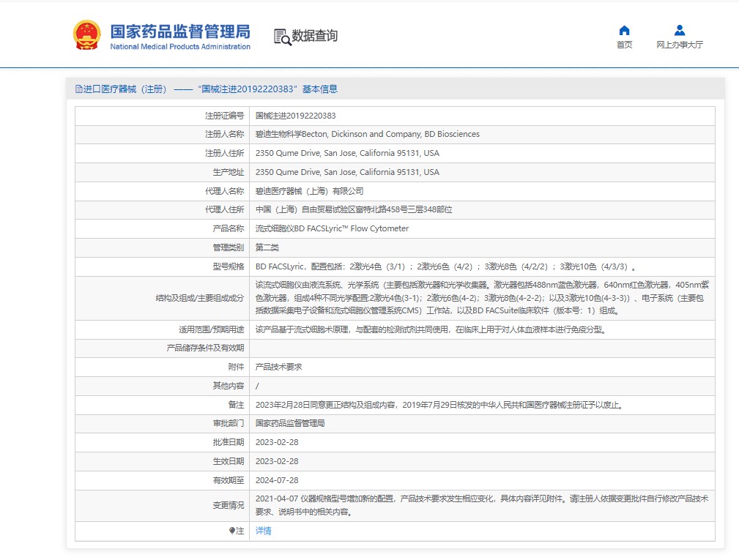Click the product name BD FACSLyric Flow Cytometer
The image size is (739, 560).
coord(332,228)
